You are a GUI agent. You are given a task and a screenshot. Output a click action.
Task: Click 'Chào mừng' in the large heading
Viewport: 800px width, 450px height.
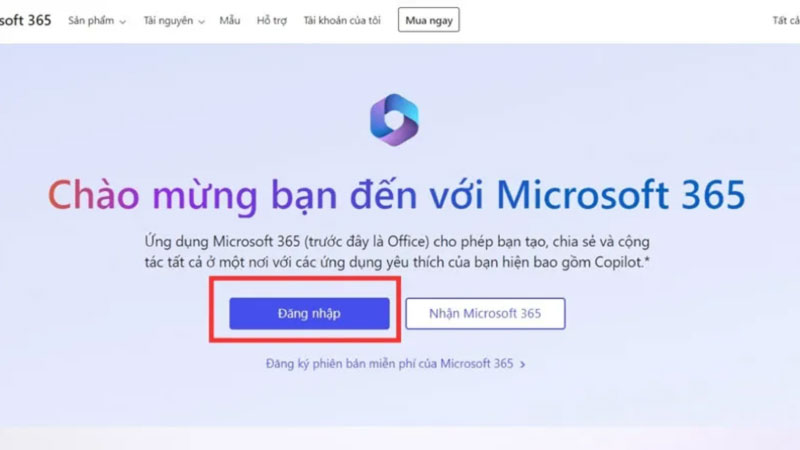(153, 196)
